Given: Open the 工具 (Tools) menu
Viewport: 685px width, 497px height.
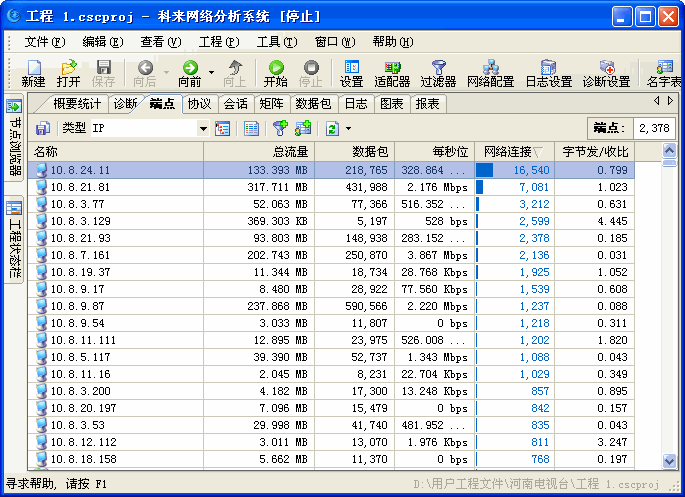Looking at the screenshot, I should coord(276,42).
